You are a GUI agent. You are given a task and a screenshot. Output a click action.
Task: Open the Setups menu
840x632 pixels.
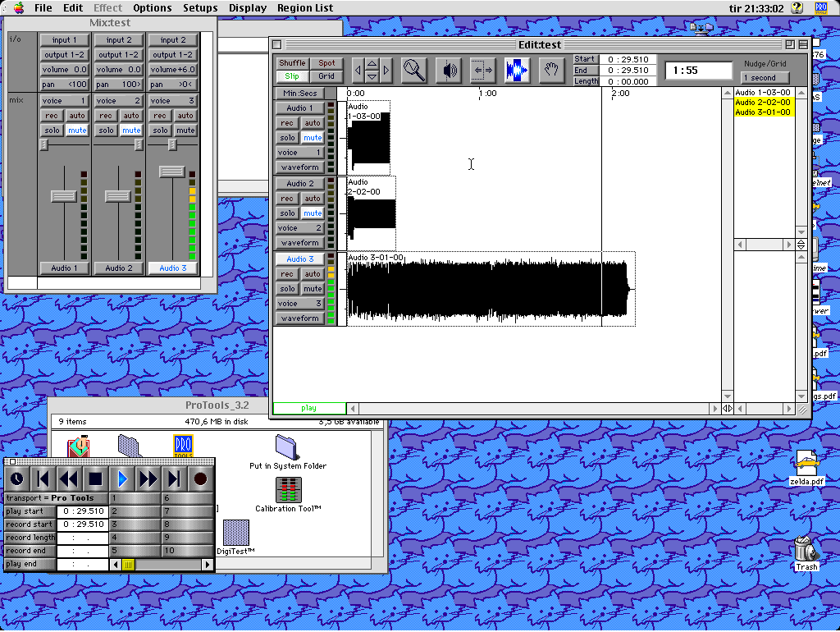tap(200, 8)
